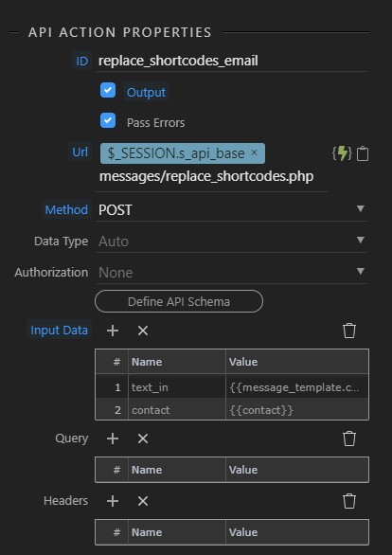The width and height of the screenshot is (392, 555).
Task: Open the Method dropdown showing POST
Action: click(232, 209)
